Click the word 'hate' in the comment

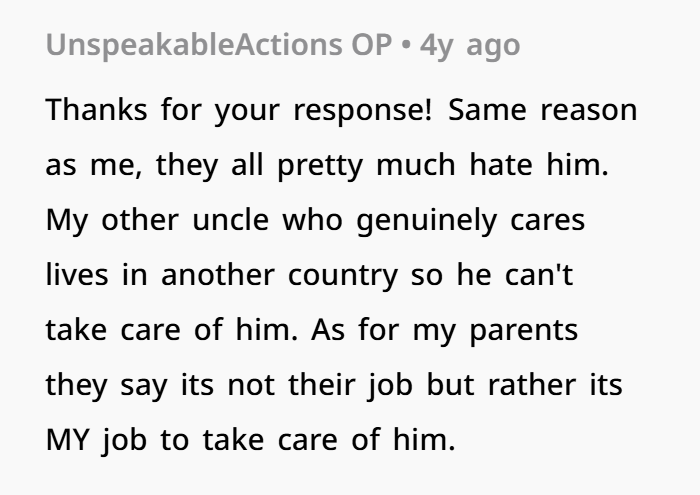(x=501, y=165)
